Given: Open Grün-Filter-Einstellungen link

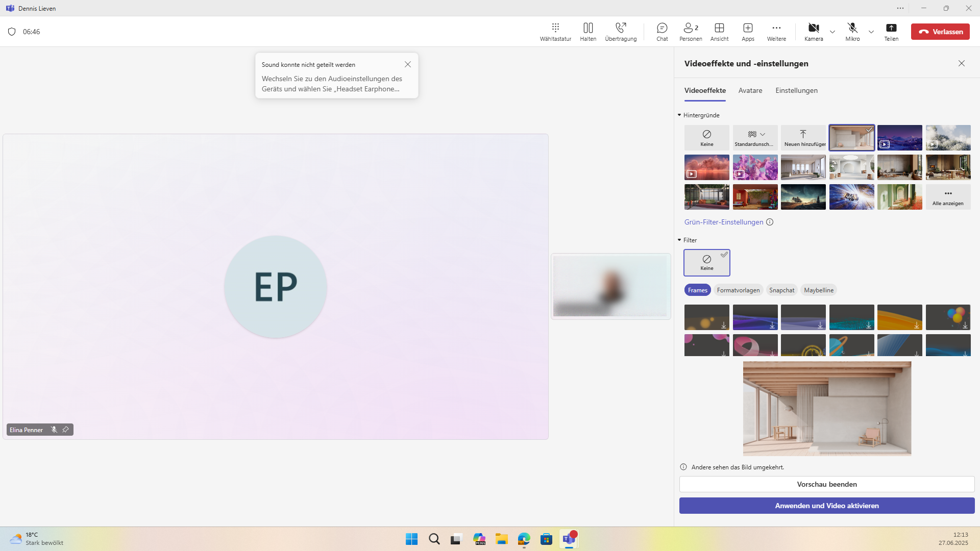Looking at the screenshot, I should 724,222.
